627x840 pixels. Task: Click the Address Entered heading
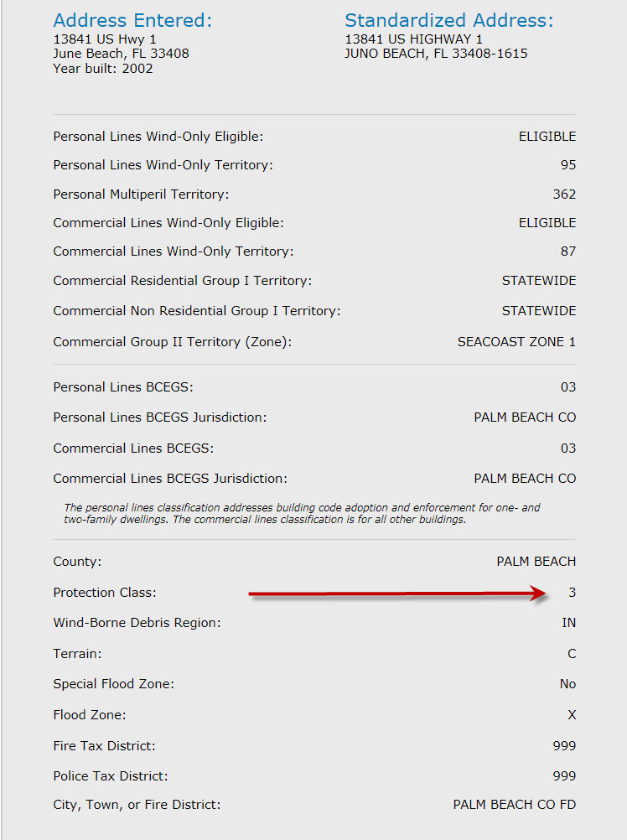[132, 20]
